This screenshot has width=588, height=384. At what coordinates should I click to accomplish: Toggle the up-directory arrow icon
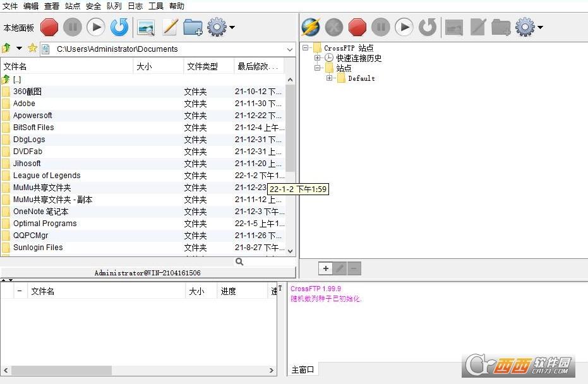coord(6,48)
